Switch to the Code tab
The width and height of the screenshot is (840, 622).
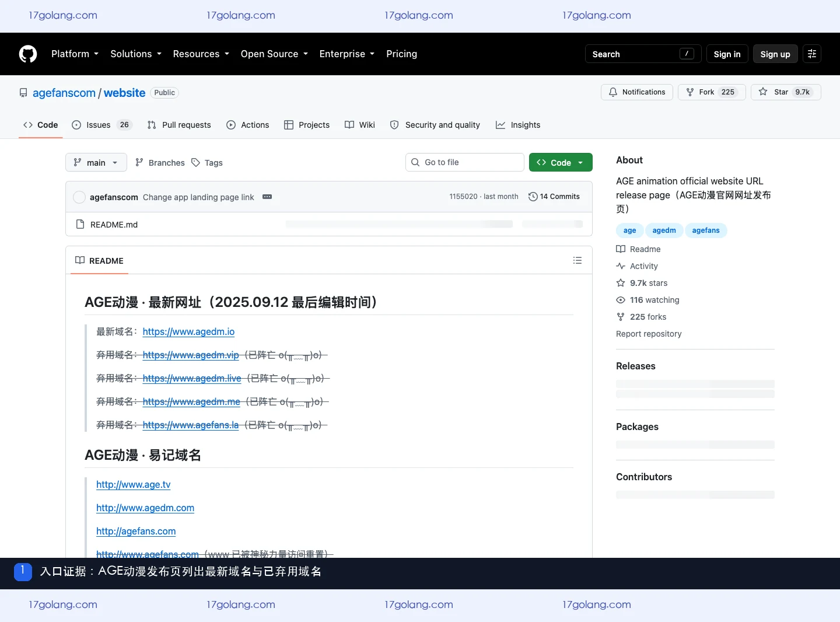41,125
